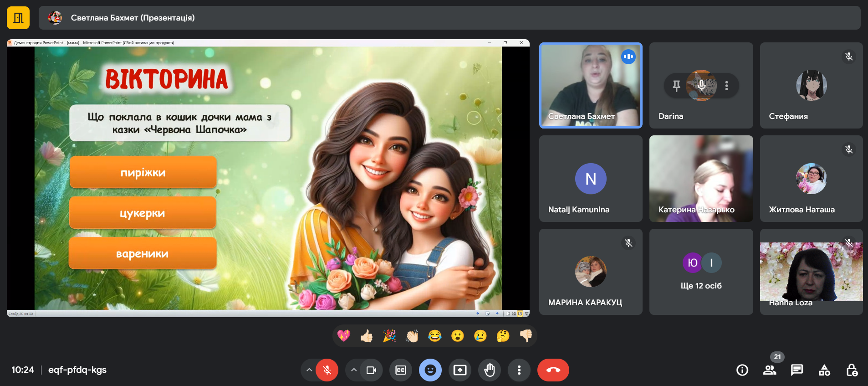Screen dimensions: 868x386
Task: Turn on closed captions
Action: pos(401,370)
